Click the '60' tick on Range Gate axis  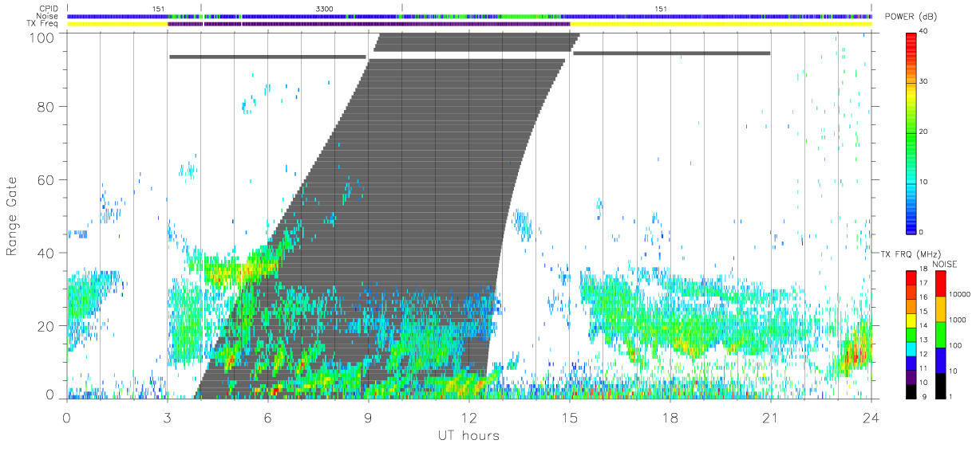click(47, 180)
